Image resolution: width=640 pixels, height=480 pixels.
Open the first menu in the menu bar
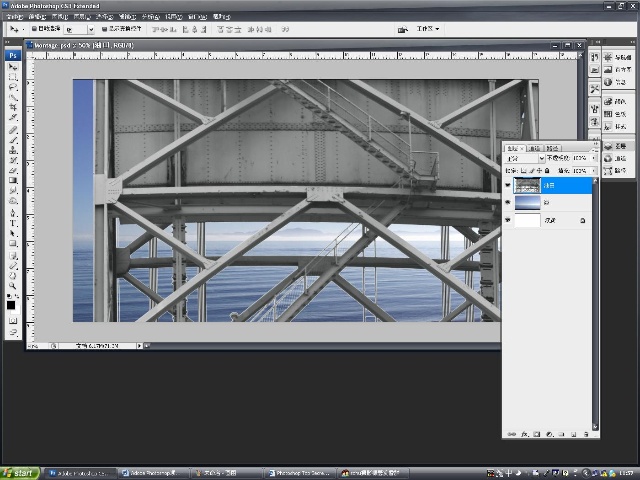click(14, 17)
